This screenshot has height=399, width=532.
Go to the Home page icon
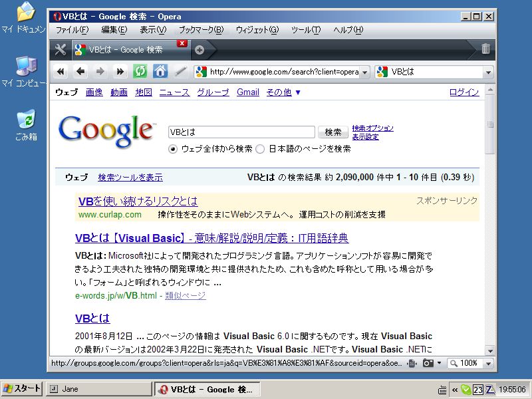click(x=160, y=72)
